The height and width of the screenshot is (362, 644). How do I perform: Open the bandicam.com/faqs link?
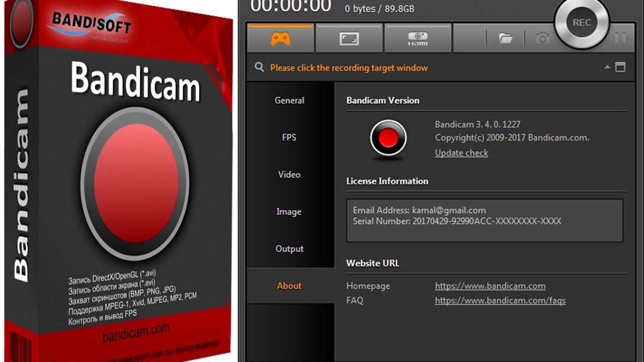point(500,300)
